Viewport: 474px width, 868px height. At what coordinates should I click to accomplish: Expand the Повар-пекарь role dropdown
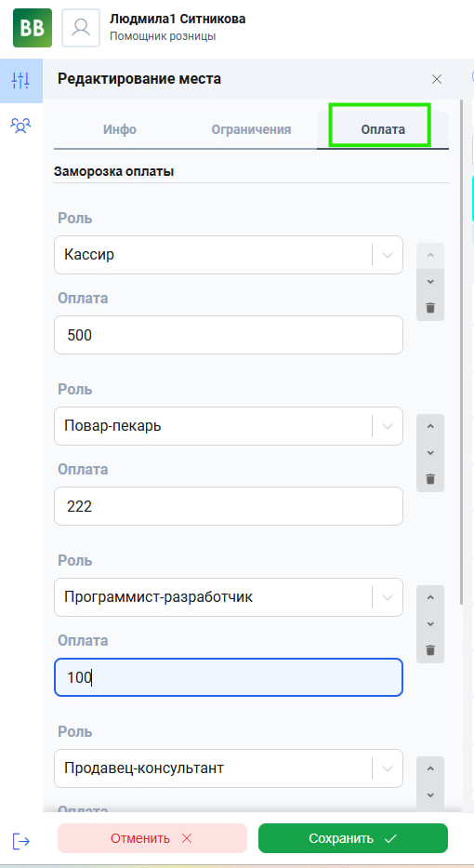click(388, 426)
